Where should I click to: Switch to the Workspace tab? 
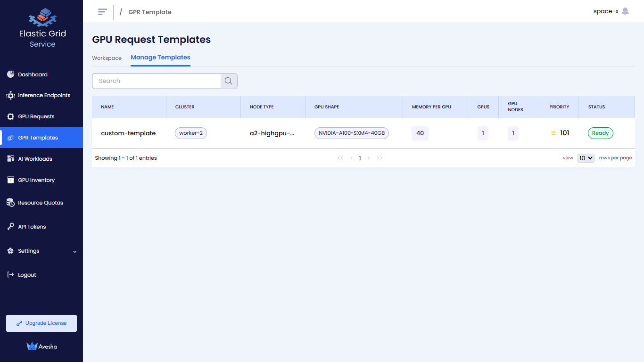coord(107,58)
